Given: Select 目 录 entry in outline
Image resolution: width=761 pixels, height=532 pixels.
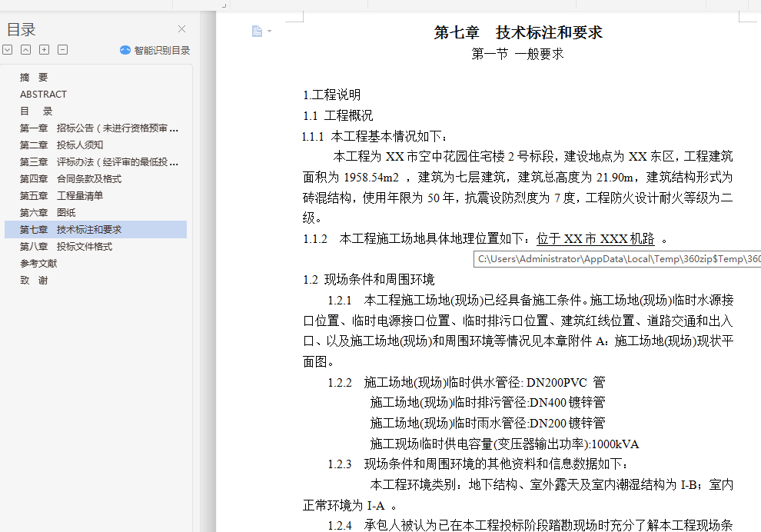Looking at the screenshot, I should (x=36, y=111).
